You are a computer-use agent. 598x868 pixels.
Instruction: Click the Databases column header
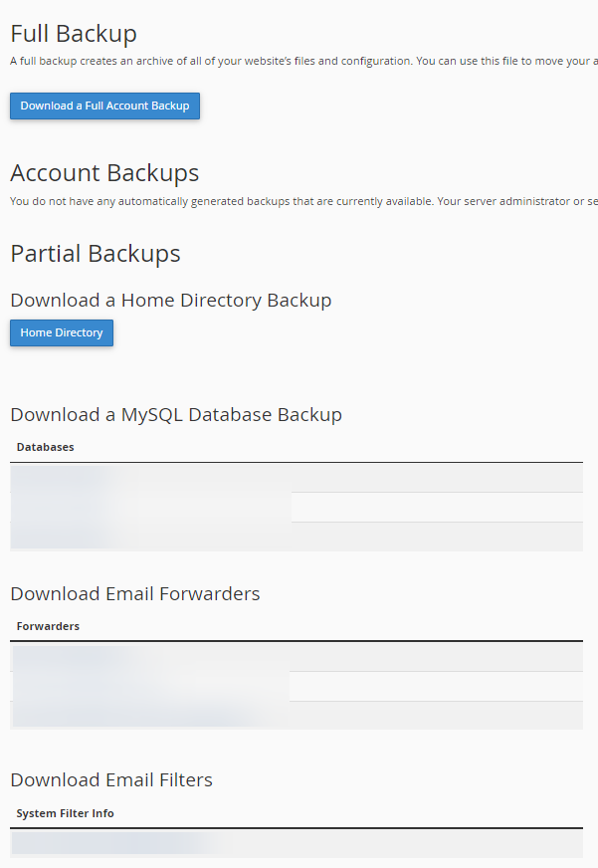tap(46, 447)
